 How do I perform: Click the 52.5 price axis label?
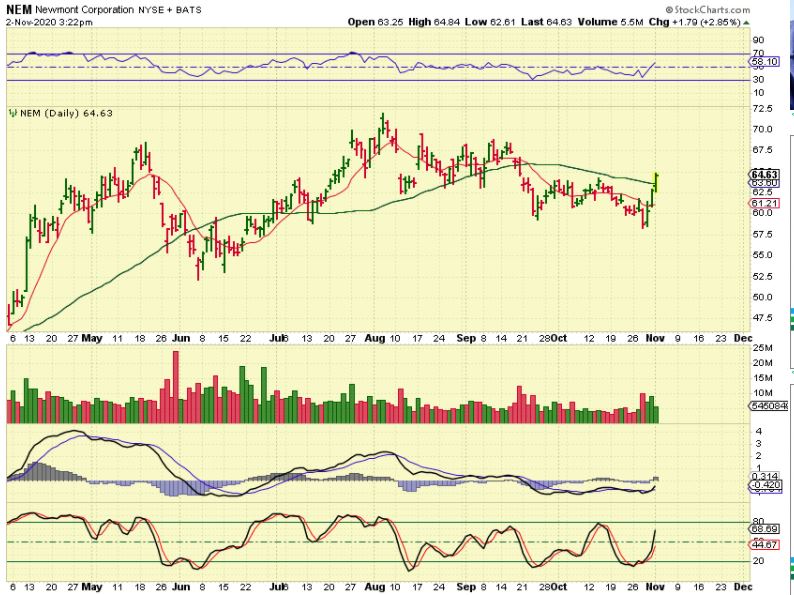click(x=763, y=276)
